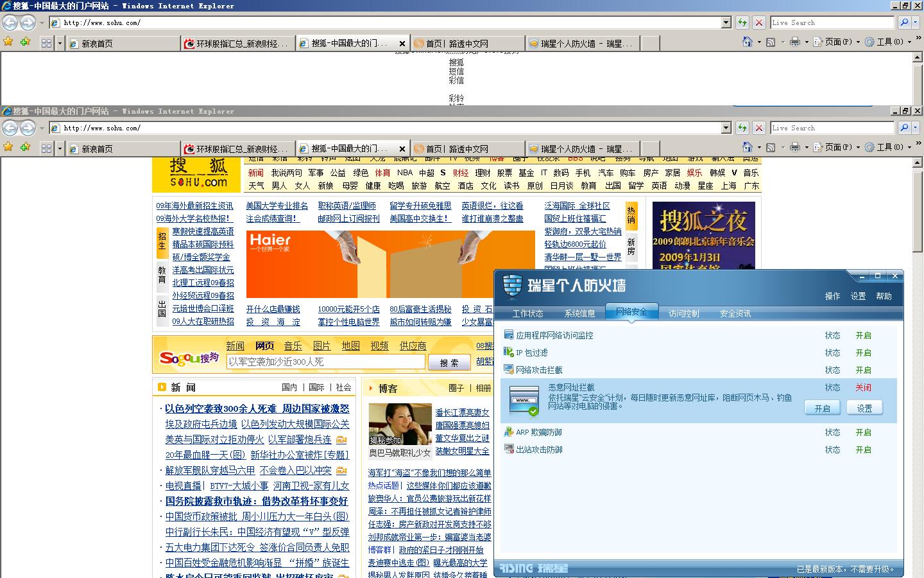Refresh the page in the upper IE window

[x=742, y=22]
